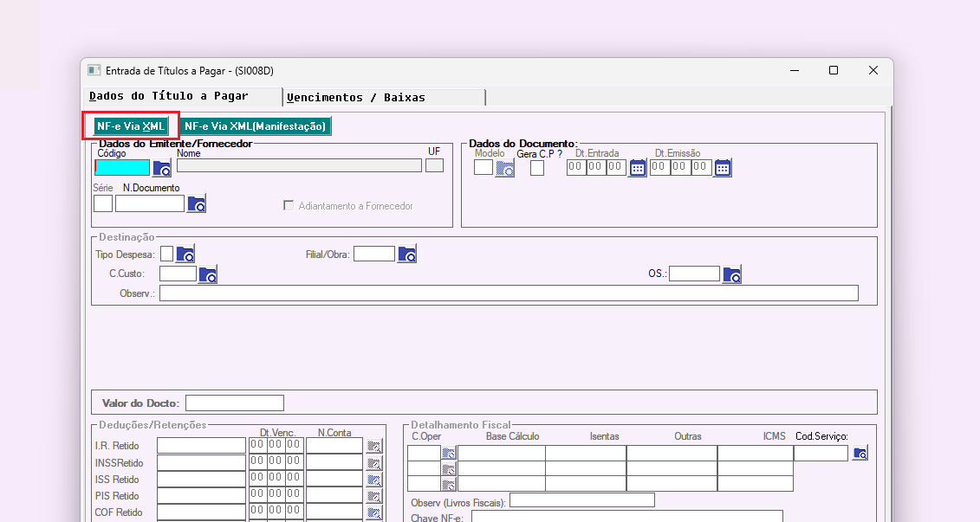Open C.Oper lookup in second fiscal row
Image resolution: width=980 pixels, height=522 pixels.
point(449,468)
